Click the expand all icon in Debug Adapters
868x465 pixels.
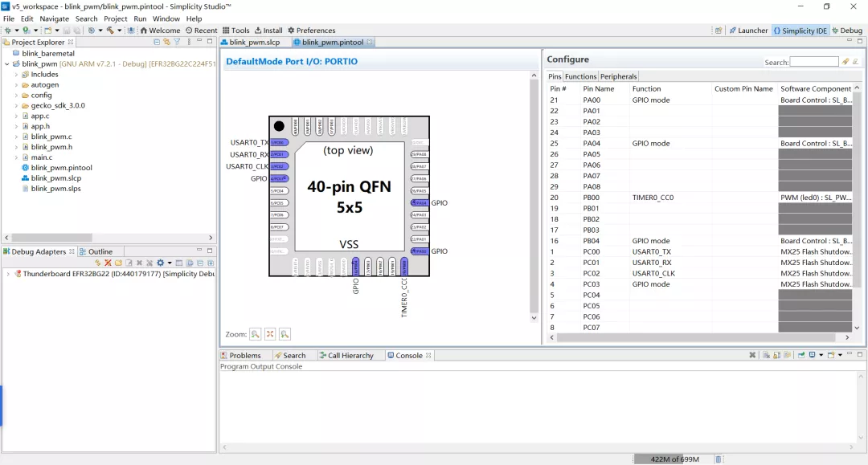coord(211,263)
